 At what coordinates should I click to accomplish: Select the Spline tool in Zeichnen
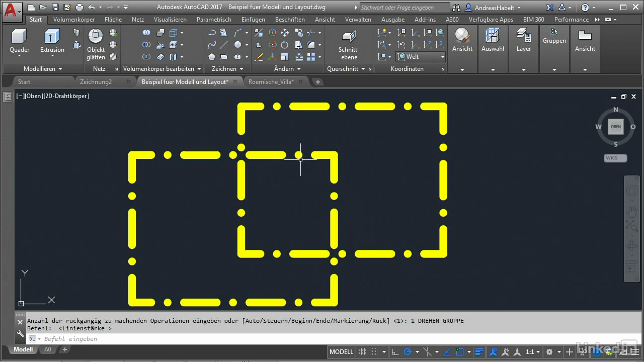point(212,45)
